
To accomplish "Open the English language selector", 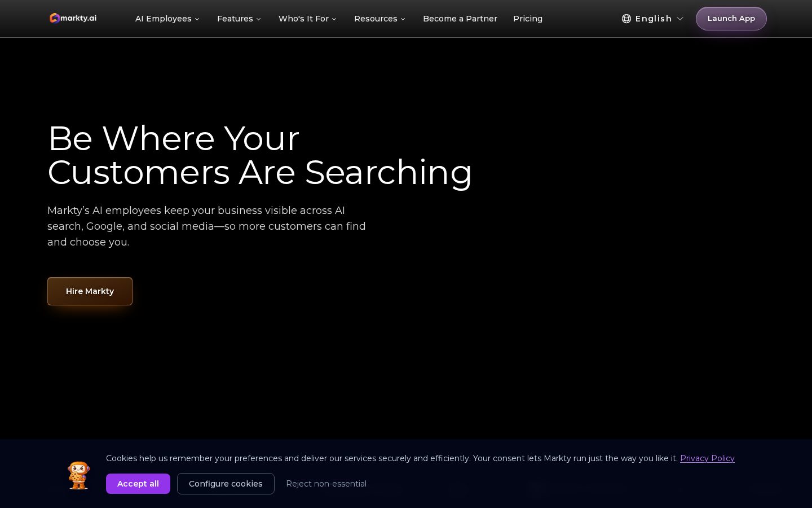I will coord(653,19).
